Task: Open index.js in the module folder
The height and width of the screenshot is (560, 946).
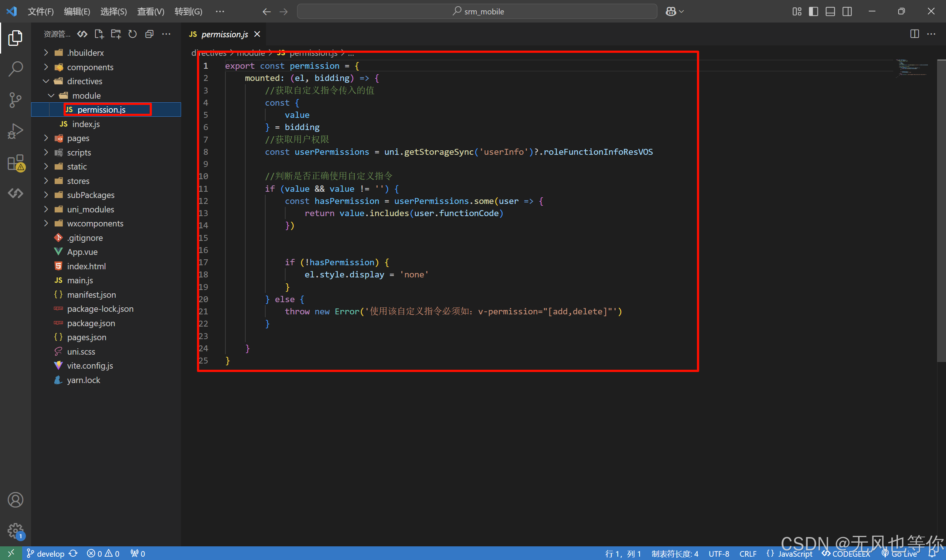Action: click(x=106, y=124)
